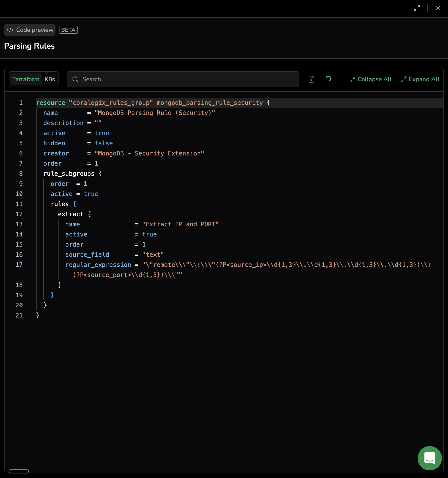Viewport: 448px width, 478px height.
Task: Click the horizontal scrollbar thumb
Action: tap(19, 471)
